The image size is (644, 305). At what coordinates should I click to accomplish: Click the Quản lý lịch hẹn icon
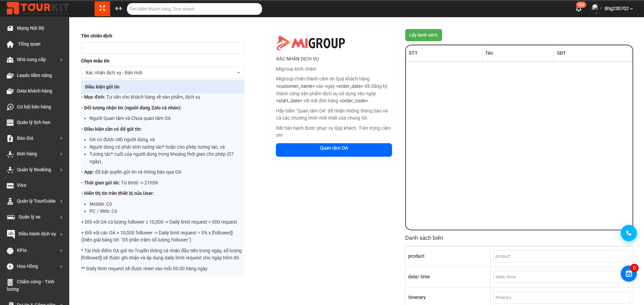click(x=10, y=123)
